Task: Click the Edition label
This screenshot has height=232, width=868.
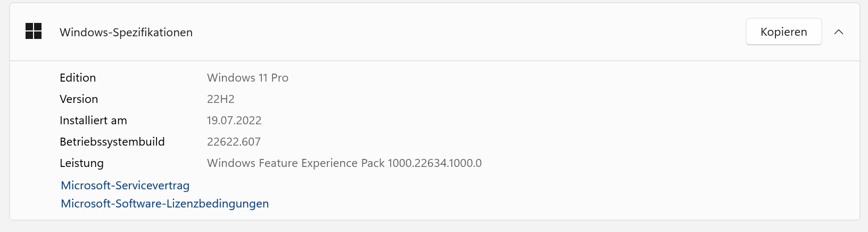Action: (x=78, y=78)
